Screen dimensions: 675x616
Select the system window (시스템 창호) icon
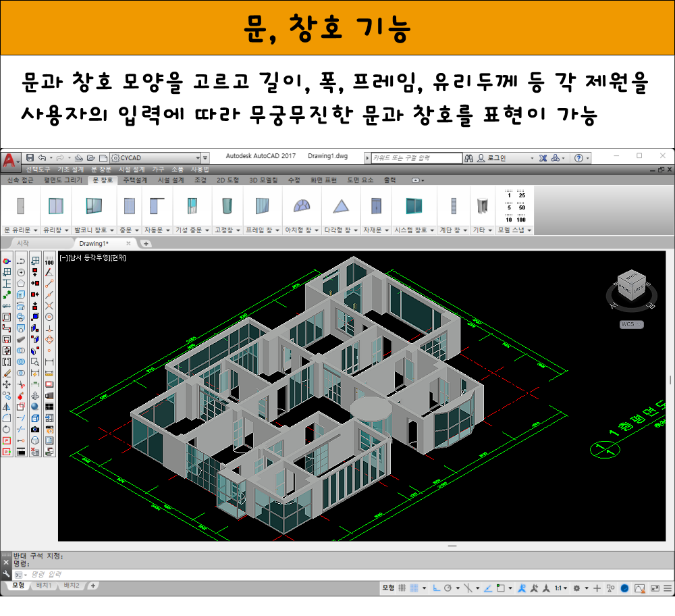pyautogui.click(x=414, y=206)
